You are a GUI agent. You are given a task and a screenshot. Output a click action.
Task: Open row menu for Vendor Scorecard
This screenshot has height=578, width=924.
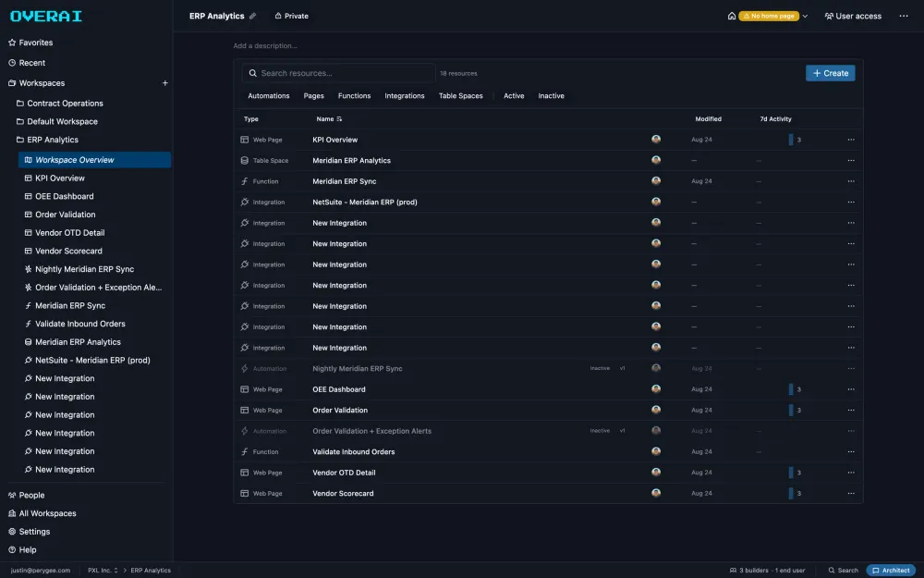tap(851, 493)
